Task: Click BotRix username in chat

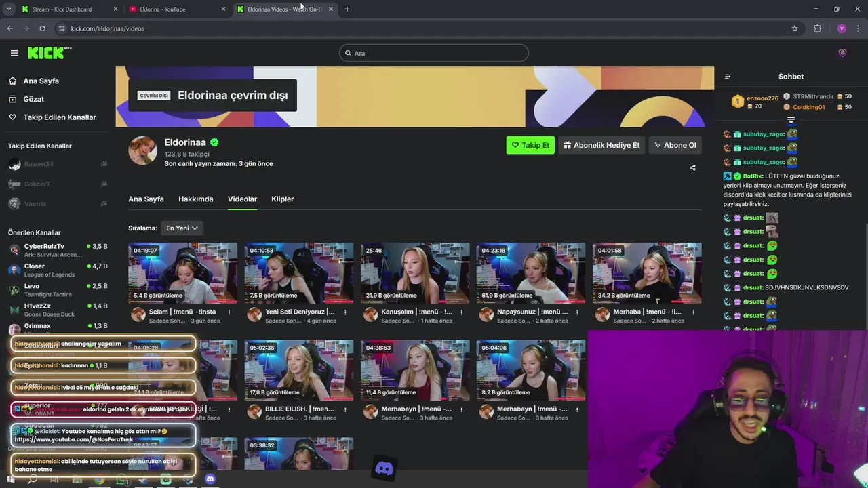Action: (x=753, y=176)
